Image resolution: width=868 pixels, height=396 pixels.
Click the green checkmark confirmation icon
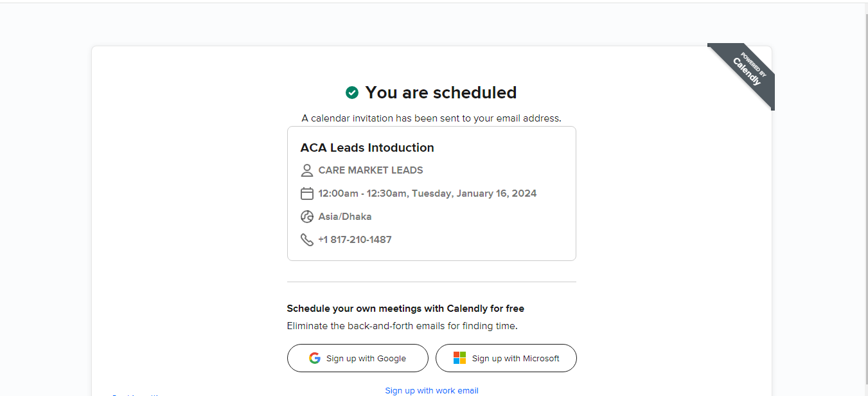pos(352,93)
